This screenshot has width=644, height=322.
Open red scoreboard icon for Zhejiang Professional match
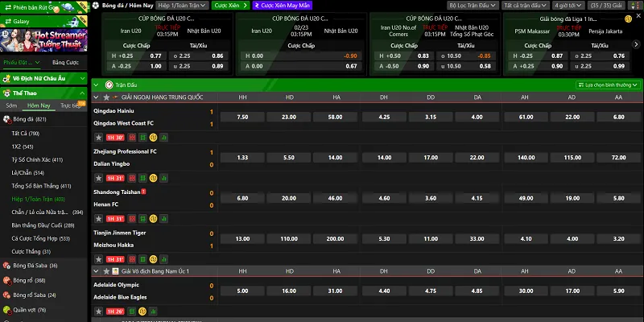[x=132, y=178]
